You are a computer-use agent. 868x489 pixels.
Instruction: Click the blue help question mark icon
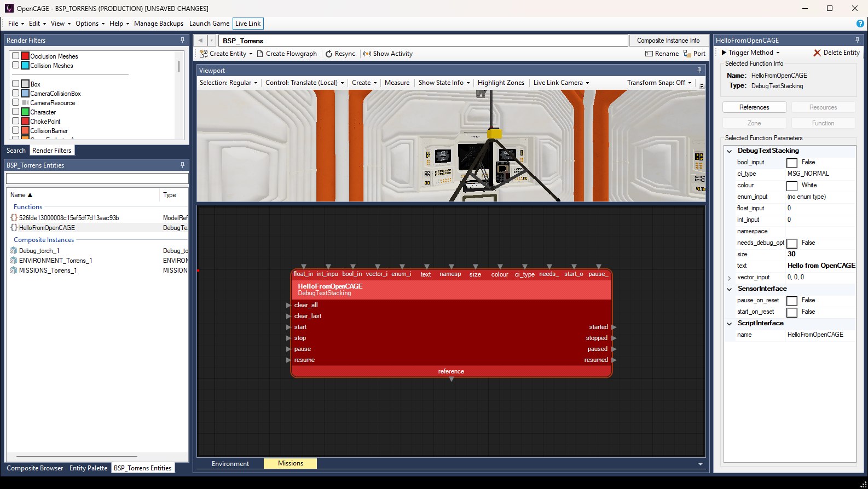[860, 24]
